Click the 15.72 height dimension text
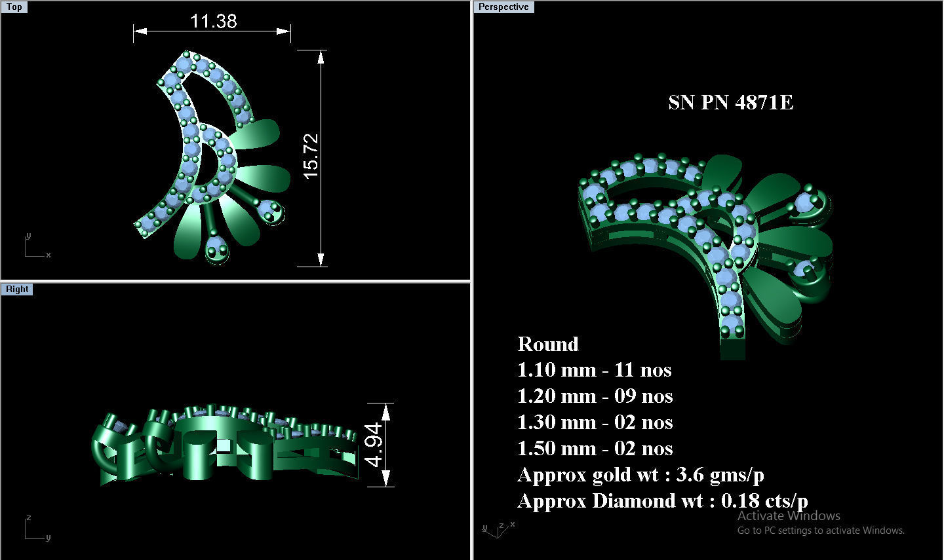Screen dimensions: 944x560 pyautogui.click(x=311, y=156)
